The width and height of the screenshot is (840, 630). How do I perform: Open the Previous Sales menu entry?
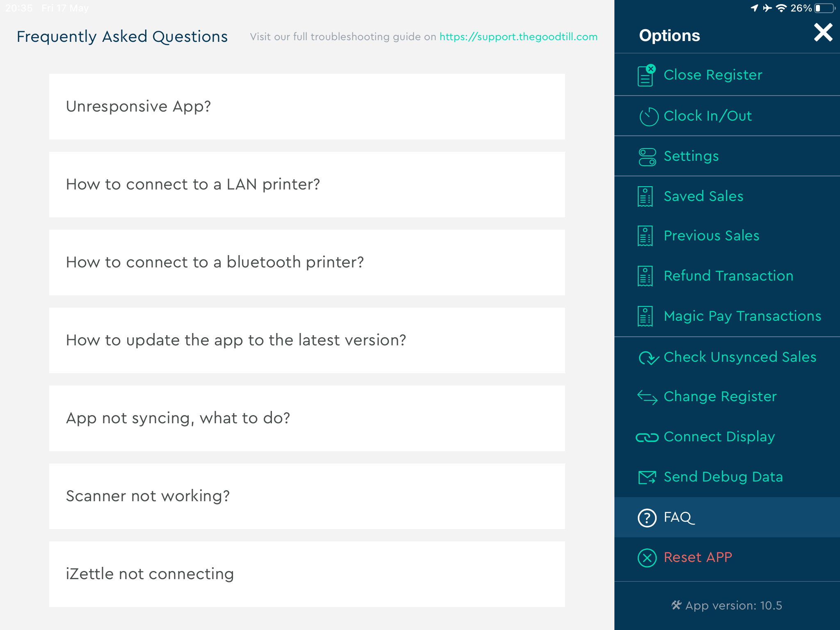(x=711, y=236)
